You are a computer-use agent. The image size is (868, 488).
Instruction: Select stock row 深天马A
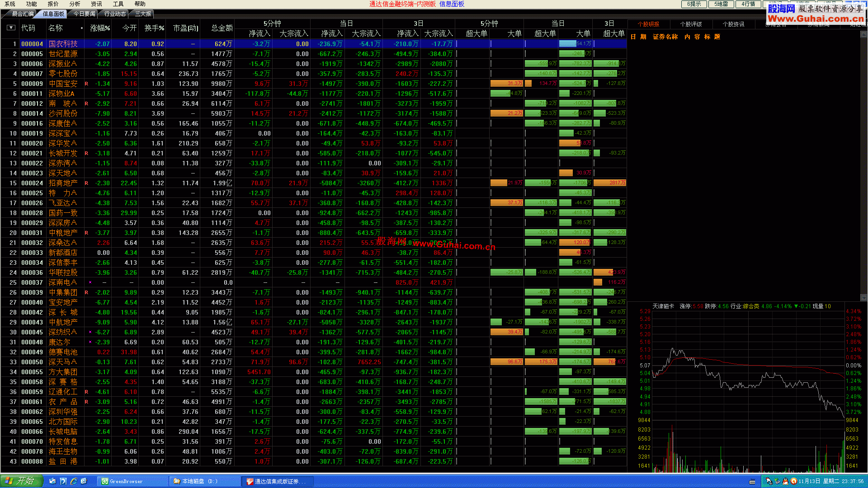314,362
